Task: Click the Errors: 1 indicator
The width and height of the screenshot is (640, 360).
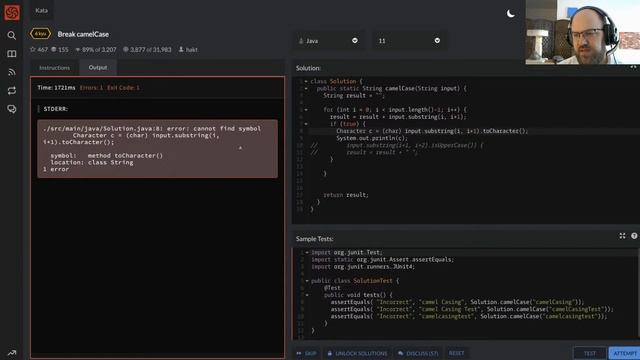Action: click(x=91, y=87)
